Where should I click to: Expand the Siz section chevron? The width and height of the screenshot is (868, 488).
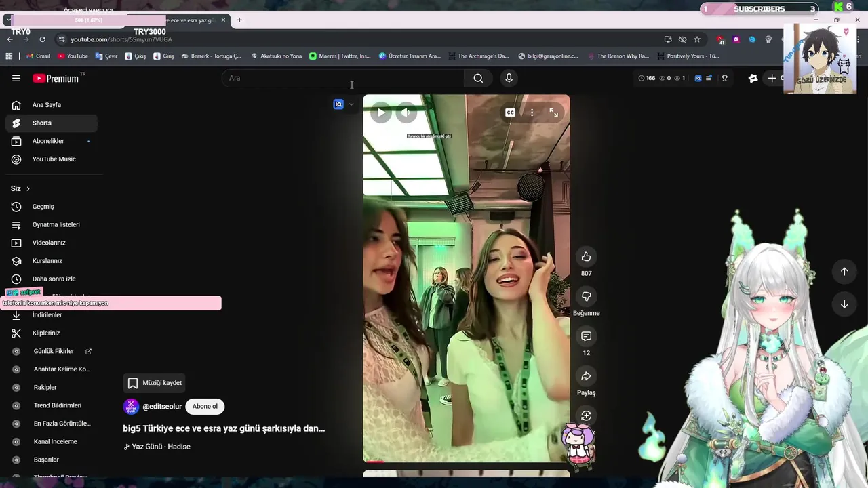pyautogui.click(x=28, y=188)
